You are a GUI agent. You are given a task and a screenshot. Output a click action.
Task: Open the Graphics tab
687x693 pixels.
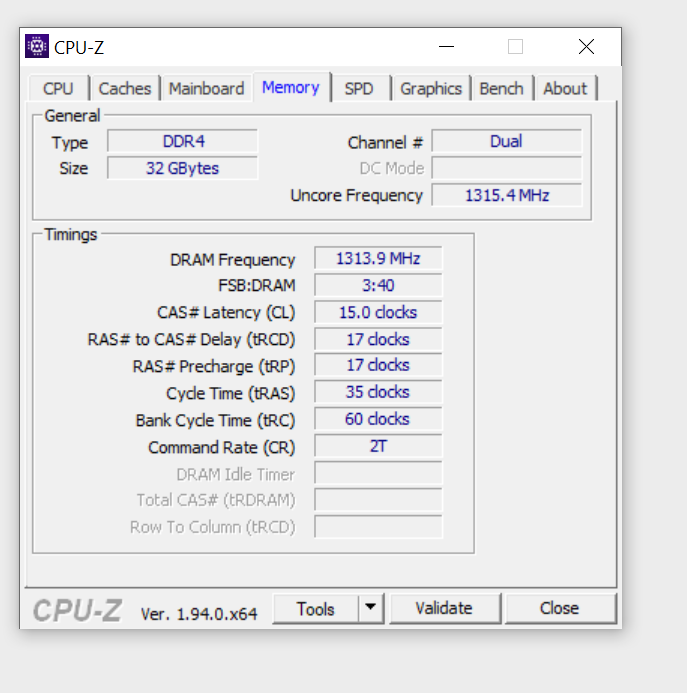[x=431, y=88]
